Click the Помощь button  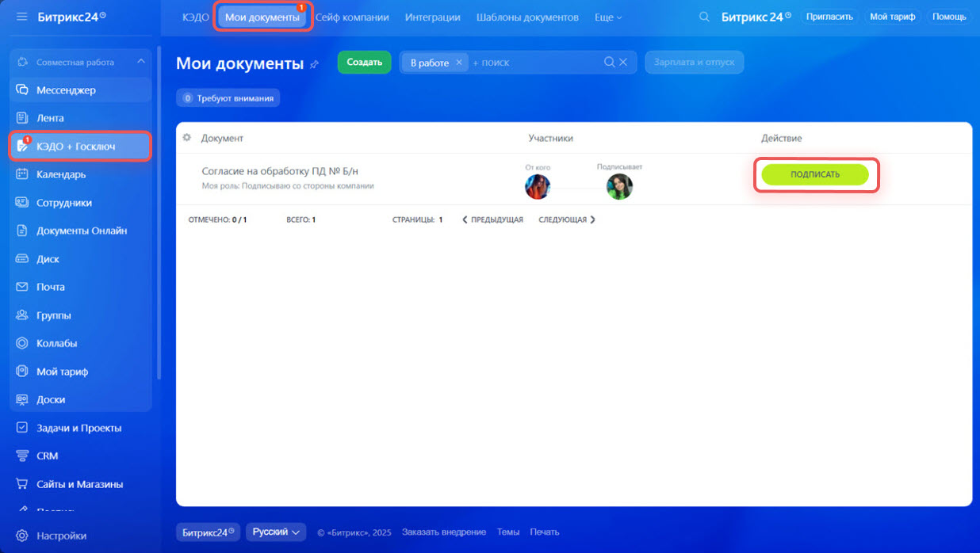pos(949,17)
